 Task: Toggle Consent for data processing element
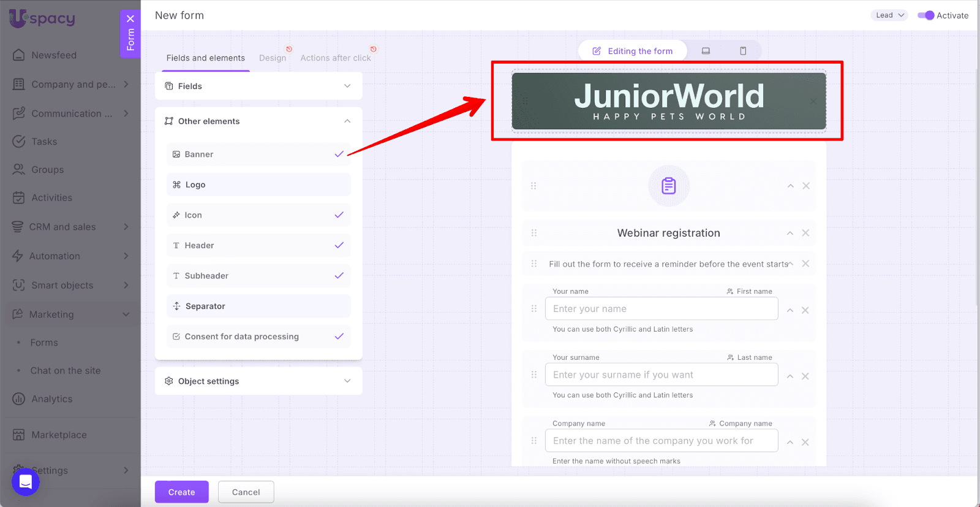[339, 337]
